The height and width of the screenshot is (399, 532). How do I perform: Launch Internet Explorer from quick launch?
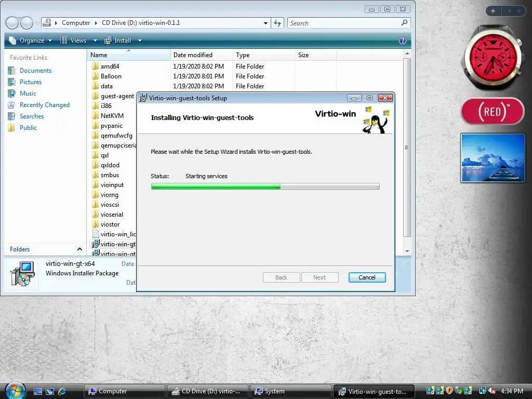pyautogui.click(x=62, y=391)
